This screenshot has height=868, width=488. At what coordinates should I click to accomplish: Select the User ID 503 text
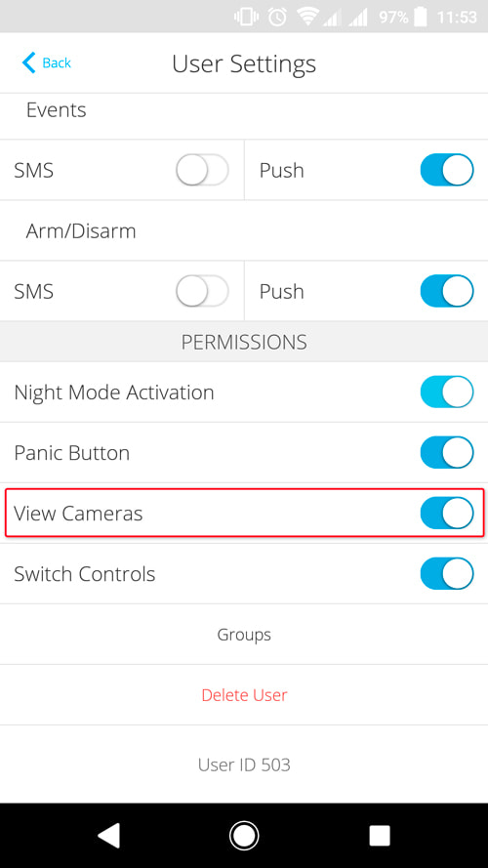pos(244,765)
